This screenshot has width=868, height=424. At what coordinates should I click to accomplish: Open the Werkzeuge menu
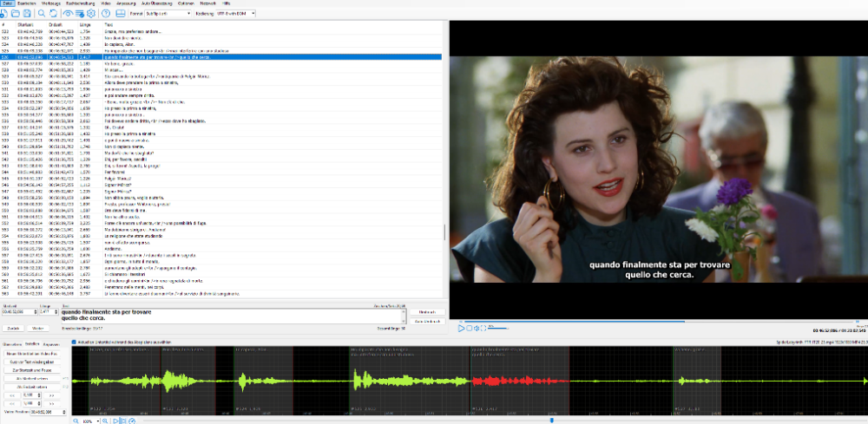pyautogui.click(x=50, y=3)
